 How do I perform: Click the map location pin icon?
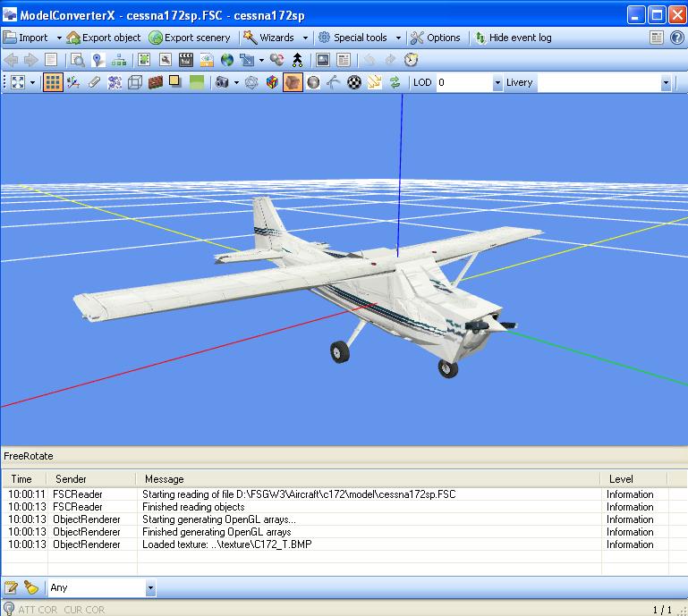tap(98, 60)
